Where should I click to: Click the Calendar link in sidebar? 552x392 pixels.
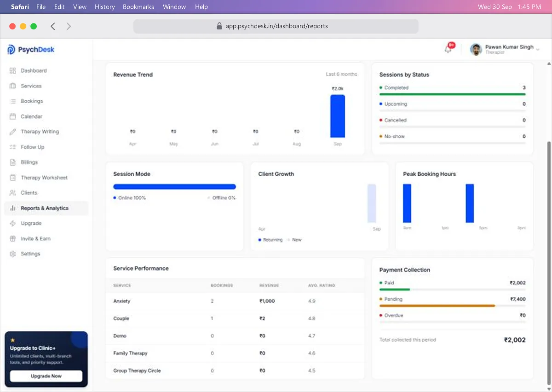pyautogui.click(x=31, y=116)
